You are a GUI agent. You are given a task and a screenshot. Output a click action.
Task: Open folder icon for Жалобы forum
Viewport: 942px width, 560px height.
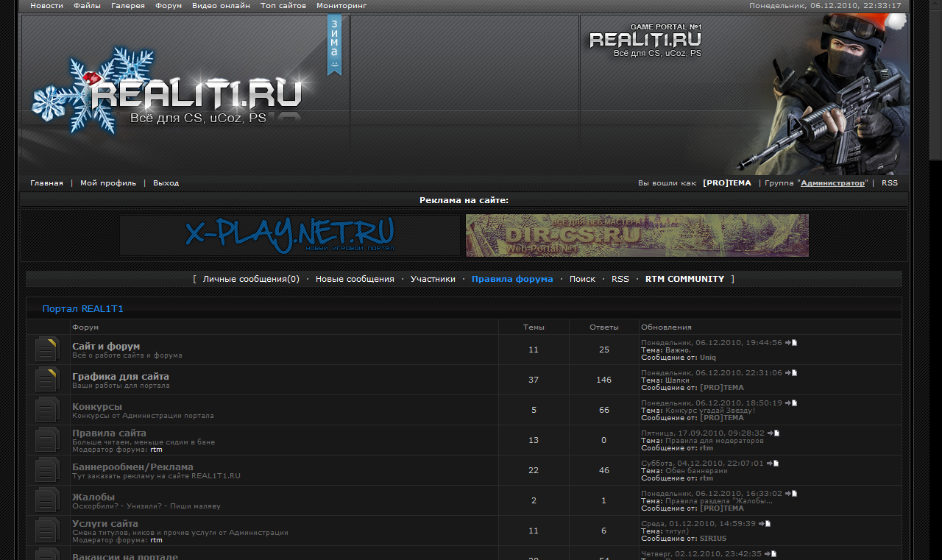pos(48,500)
